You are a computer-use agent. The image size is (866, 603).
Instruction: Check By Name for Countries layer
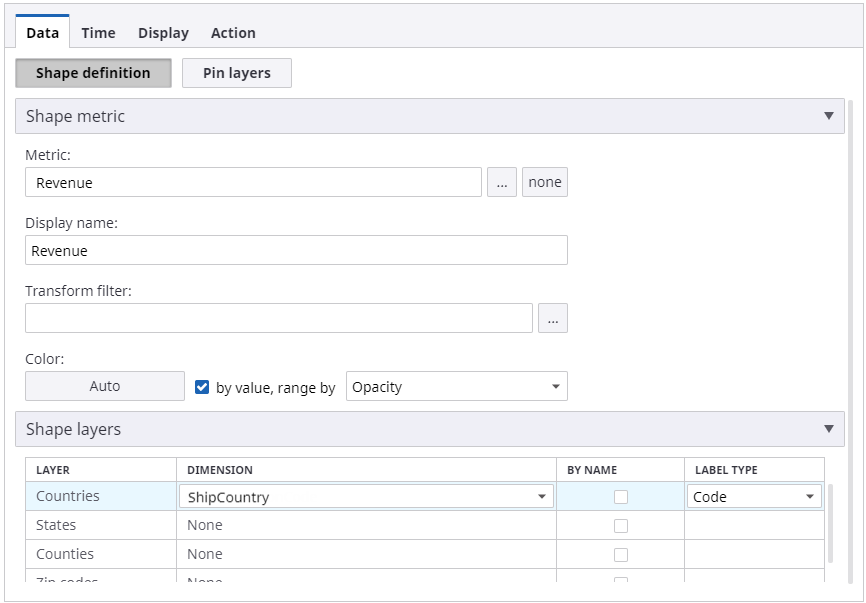click(x=621, y=497)
